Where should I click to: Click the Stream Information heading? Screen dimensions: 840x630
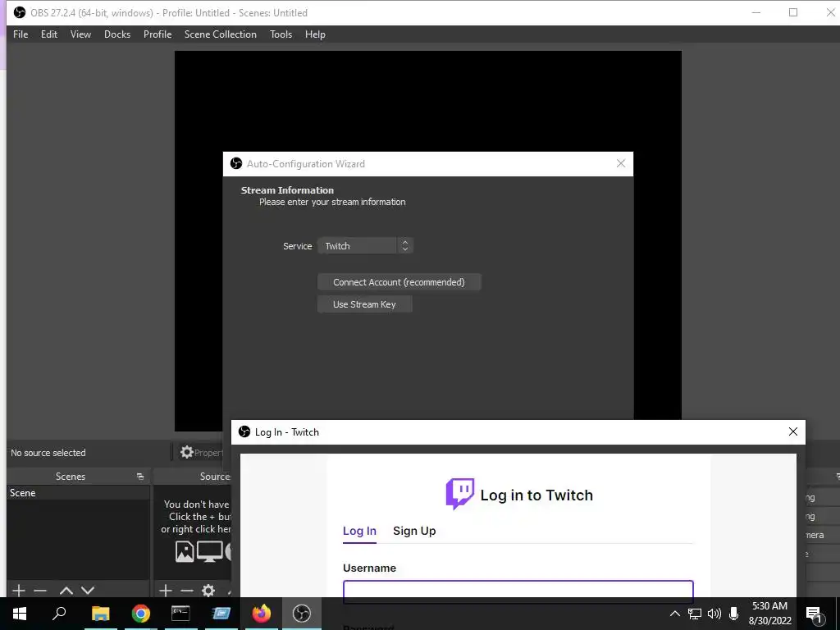click(x=287, y=190)
